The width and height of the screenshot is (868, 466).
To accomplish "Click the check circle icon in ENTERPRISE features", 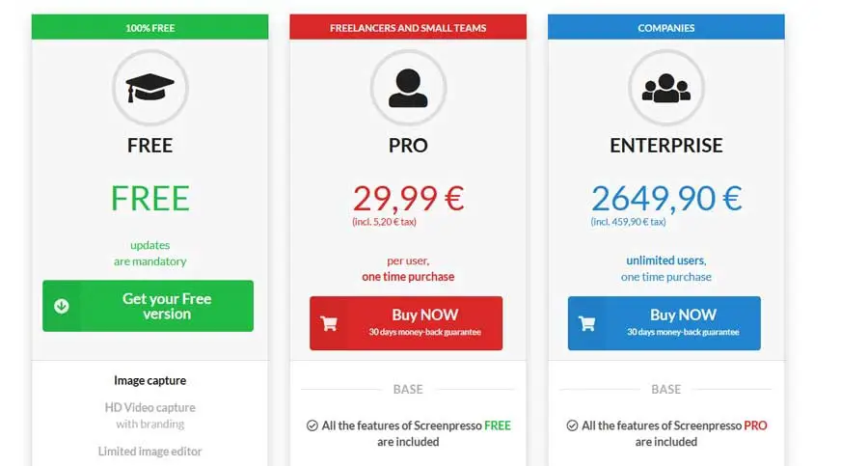I will click(571, 425).
